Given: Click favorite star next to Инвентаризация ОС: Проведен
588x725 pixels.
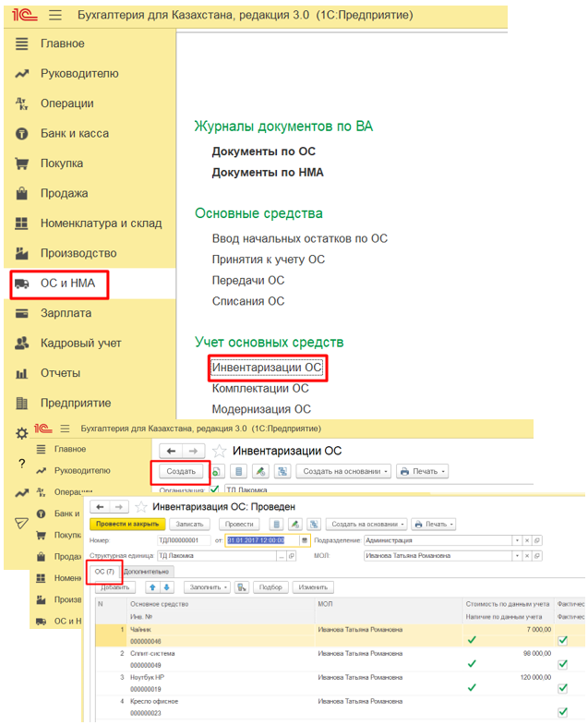Looking at the screenshot, I should (141, 507).
